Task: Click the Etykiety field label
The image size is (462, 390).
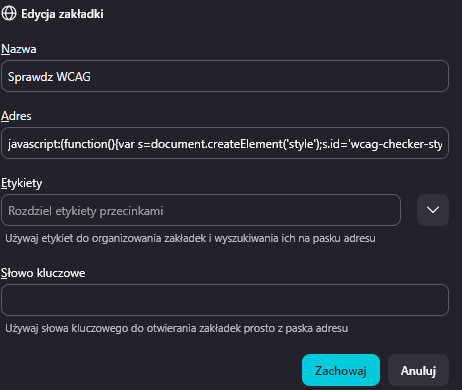Action: (x=22, y=183)
